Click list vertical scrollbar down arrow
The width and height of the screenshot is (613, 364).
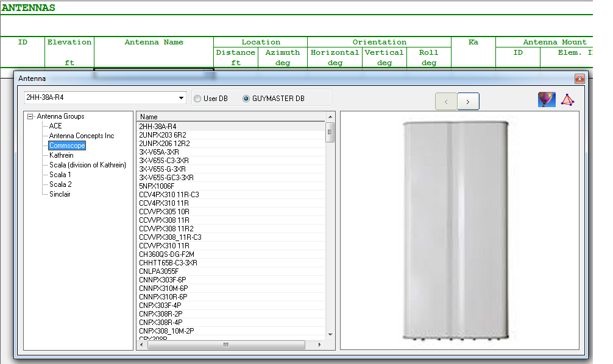(x=330, y=335)
